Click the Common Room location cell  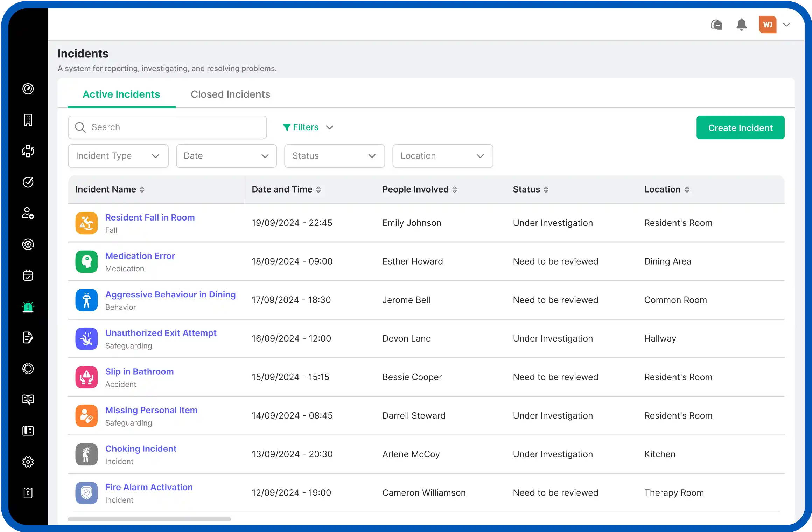[675, 300]
